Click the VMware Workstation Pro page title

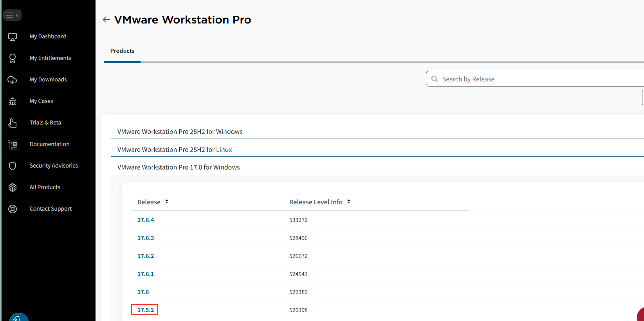pos(182,20)
